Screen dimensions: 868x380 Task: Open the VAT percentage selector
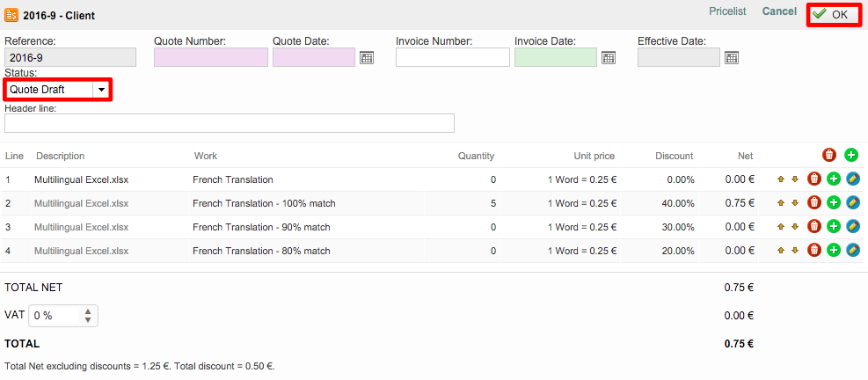(64, 316)
